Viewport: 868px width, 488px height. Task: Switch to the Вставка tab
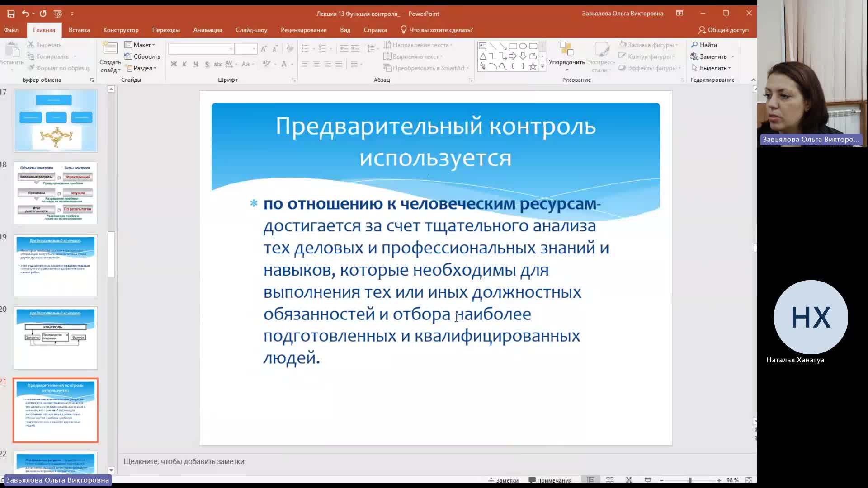coord(79,30)
